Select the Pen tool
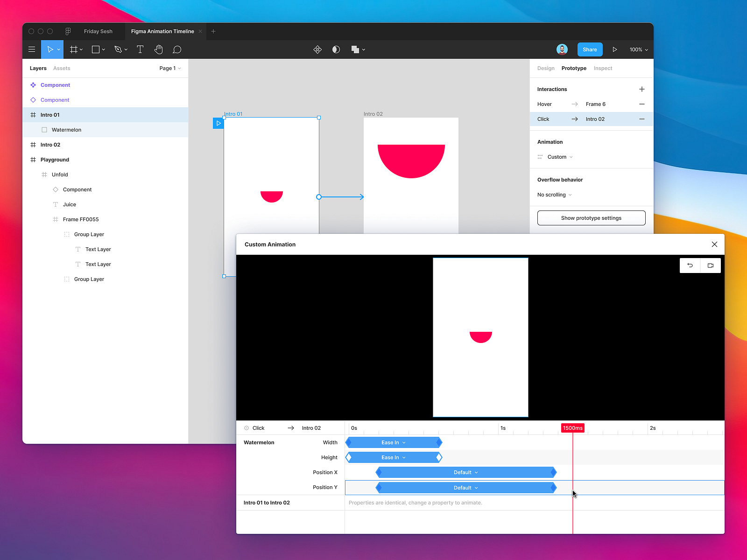The height and width of the screenshot is (560, 747). click(119, 49)
